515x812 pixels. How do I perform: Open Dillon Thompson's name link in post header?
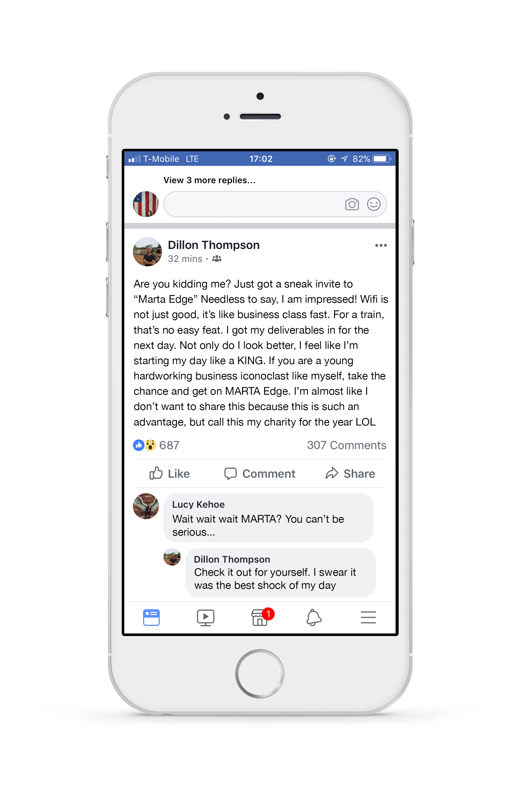click(x=214, y=245)
